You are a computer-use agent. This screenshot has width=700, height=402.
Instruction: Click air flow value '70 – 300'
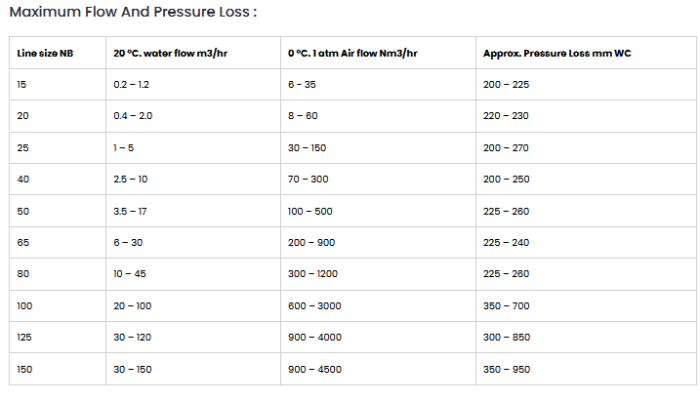tap(308, 179)
